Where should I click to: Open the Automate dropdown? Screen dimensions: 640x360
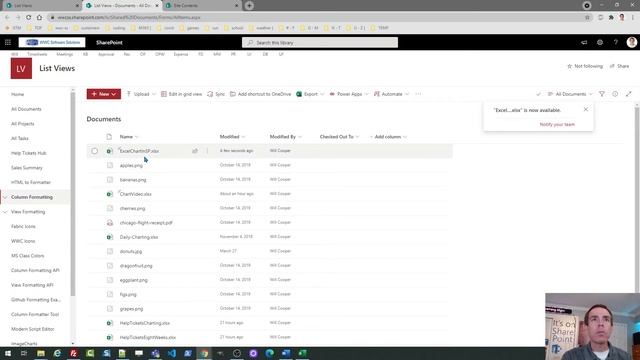[x=391, y=94]
